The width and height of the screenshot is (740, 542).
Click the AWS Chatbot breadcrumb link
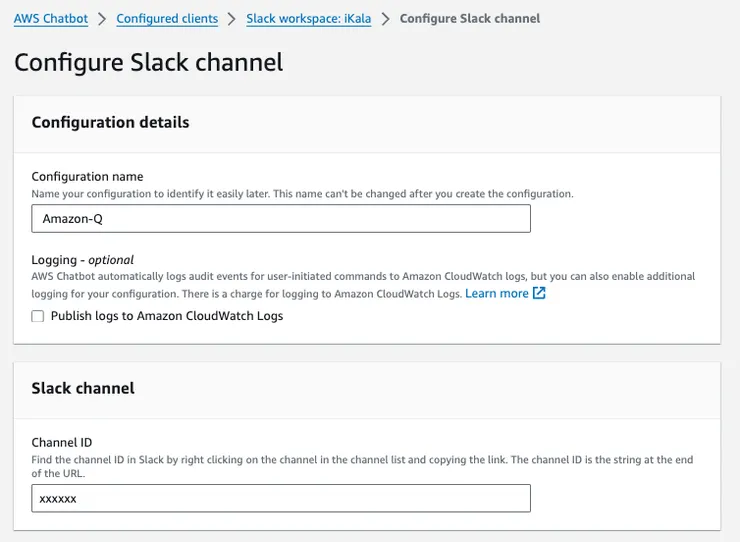pos(51,19)
